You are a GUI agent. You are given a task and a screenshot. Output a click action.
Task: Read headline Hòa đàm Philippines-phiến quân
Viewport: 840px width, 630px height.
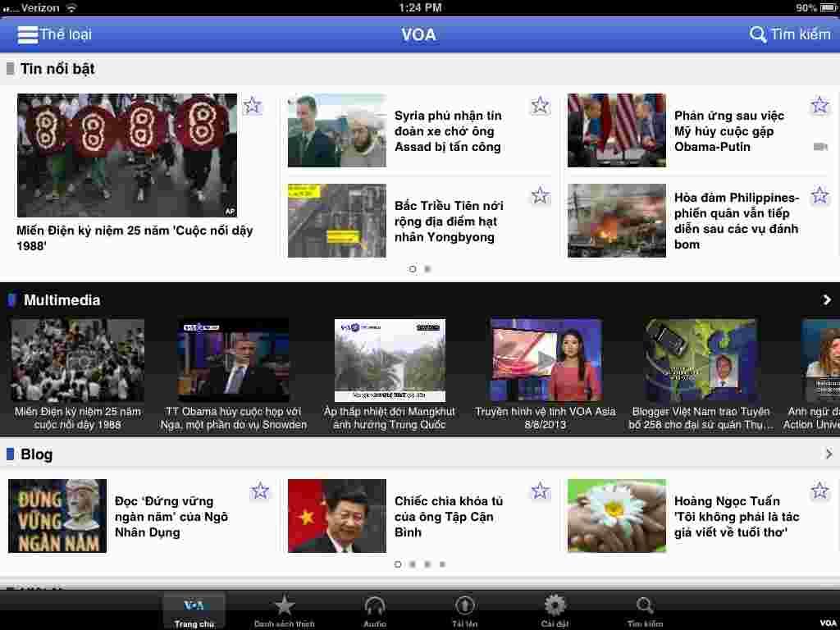[x=737, y=221]
